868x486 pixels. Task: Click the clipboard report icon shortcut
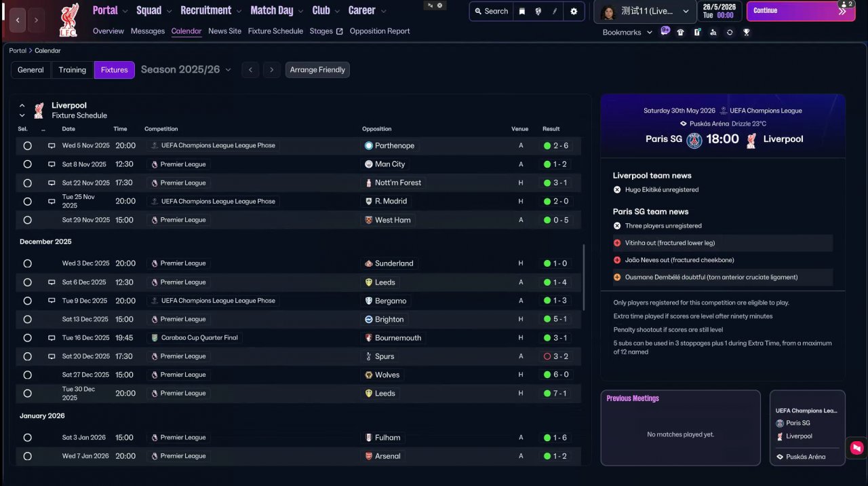(x=697, y=32)
